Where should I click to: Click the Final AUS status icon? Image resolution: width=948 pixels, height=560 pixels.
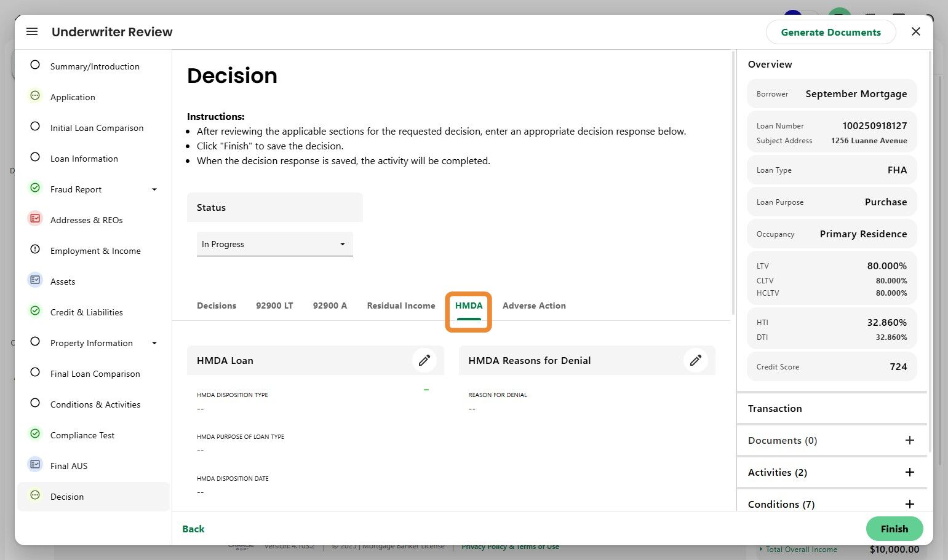pos(35,465)
